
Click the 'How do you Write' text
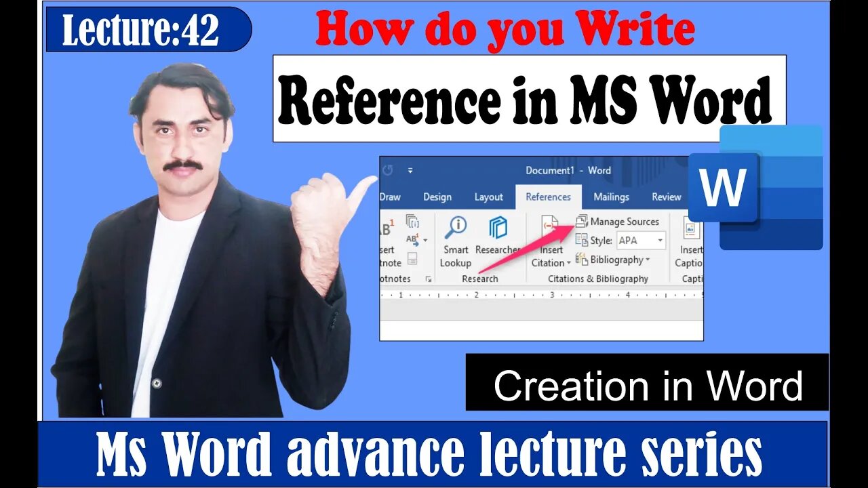click(505, 29)
